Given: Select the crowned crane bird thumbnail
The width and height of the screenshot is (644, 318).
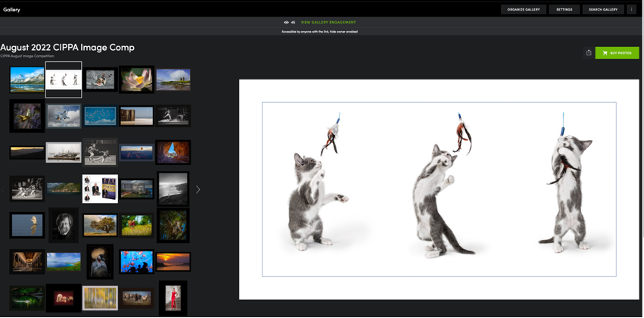Looking at the screenshot, I should [100, 262].
